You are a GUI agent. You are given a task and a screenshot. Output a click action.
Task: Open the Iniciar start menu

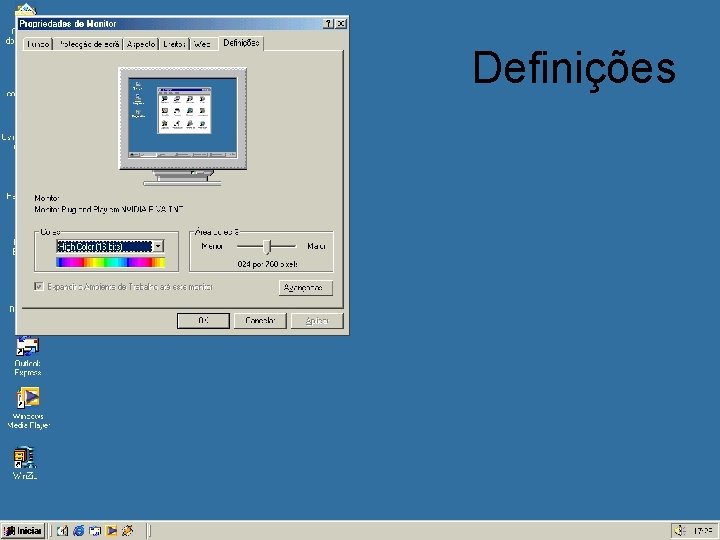23,531
